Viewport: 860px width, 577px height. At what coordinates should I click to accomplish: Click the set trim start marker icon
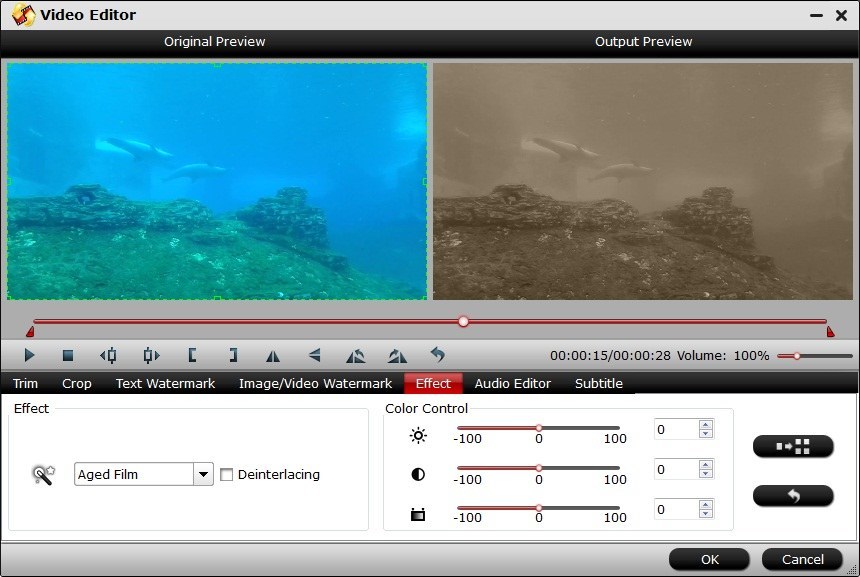pos(190,355)
